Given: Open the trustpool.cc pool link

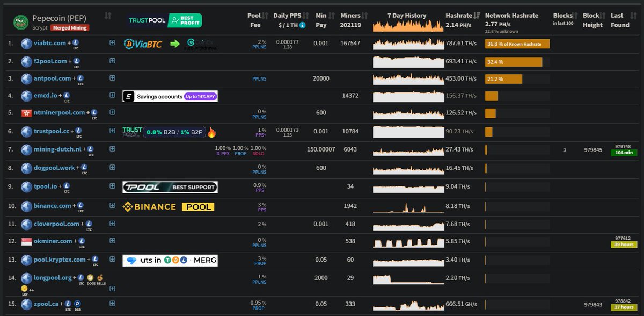Looking at the screenshot, I should tap(52, 131).
